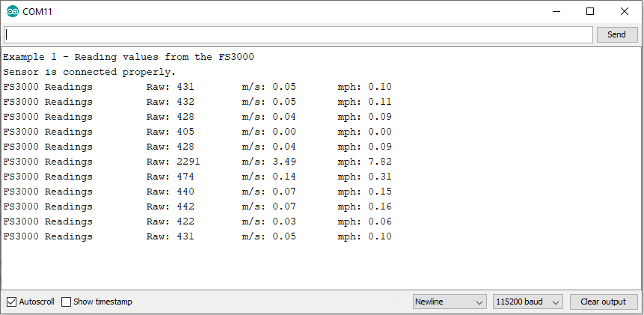Open the Newline line-ending dropdown
Image resolution: width=644 pixels, height=315 pixels.
click(x=450, y=302)
